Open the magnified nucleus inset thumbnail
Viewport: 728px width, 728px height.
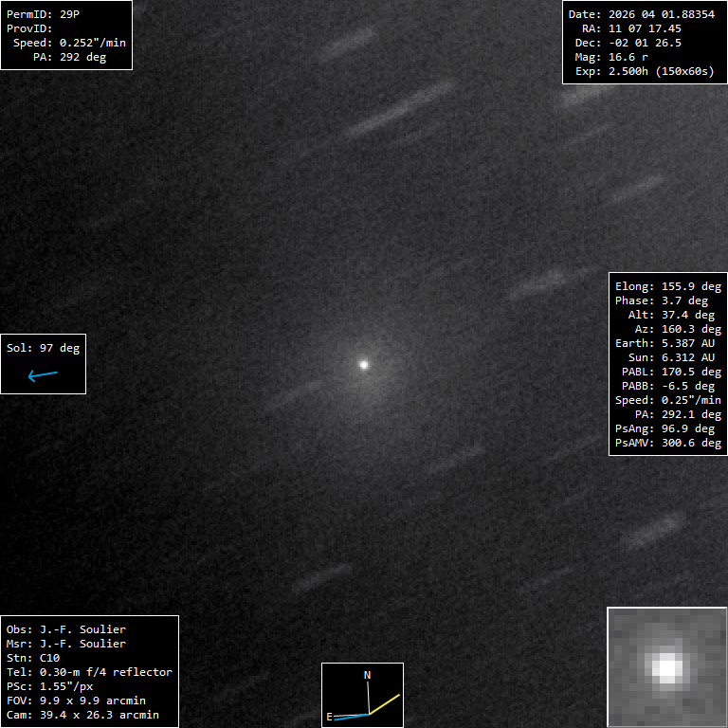[666, 667]
